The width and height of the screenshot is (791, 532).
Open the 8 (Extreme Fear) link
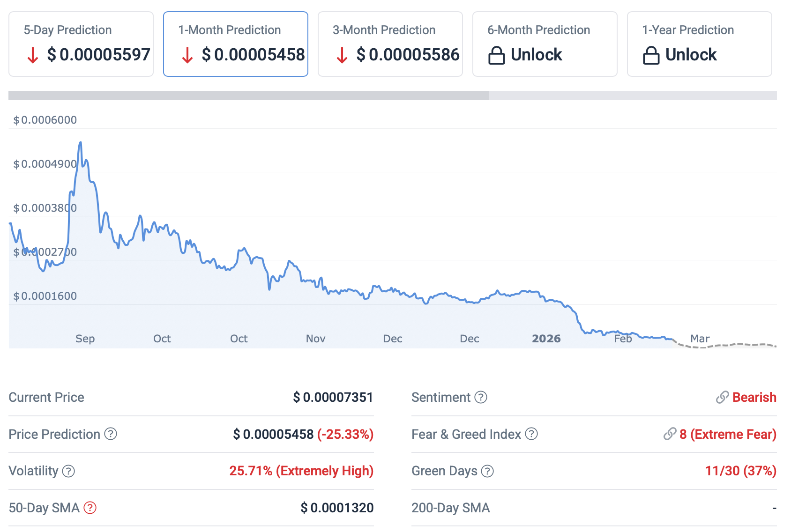pyautogui.click(x=728, y=434)
